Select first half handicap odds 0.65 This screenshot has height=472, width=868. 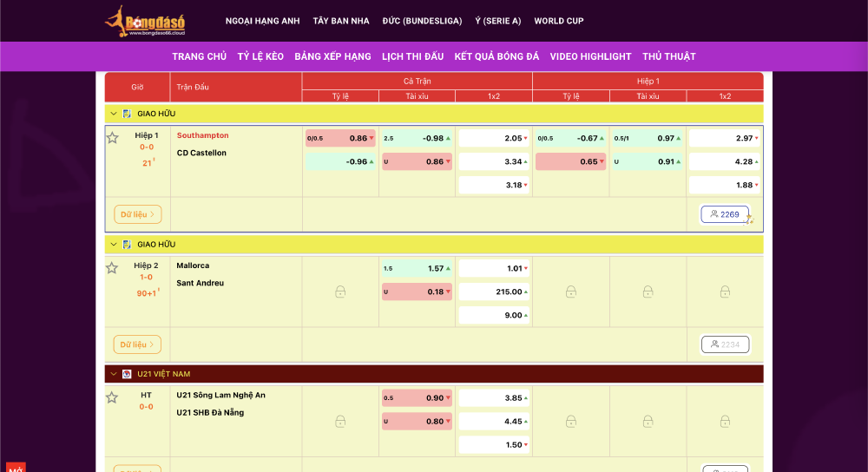pos(571,161)
